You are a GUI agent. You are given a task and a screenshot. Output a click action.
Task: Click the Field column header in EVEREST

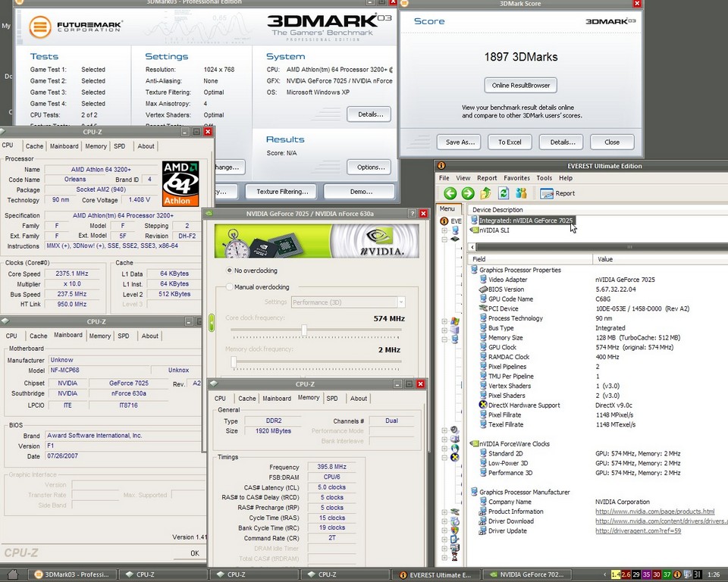(530, 259)
